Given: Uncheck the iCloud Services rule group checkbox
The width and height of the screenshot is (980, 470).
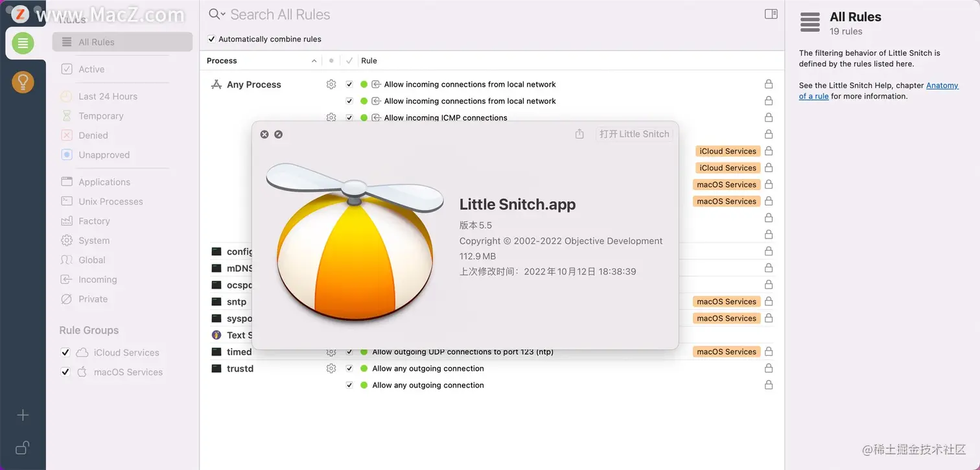Looking at the screenshot, I should (x=65, y=353).
